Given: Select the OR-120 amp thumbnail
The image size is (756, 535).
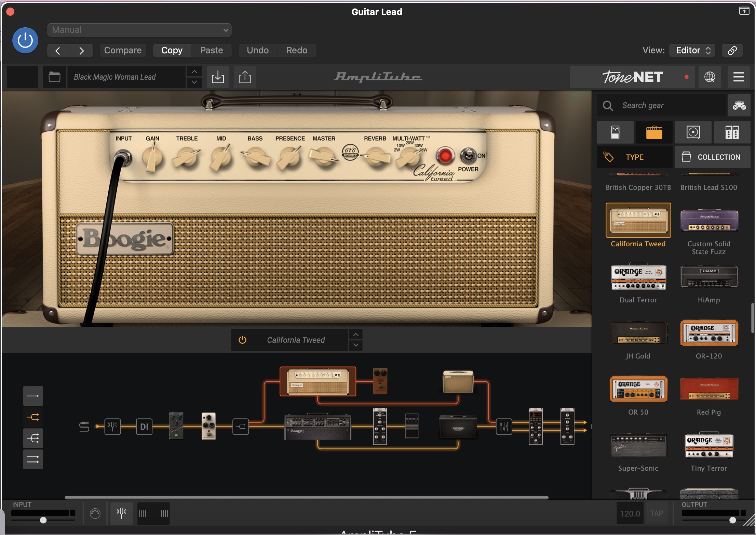Looking at the screenshot, I should coord(709,333).
